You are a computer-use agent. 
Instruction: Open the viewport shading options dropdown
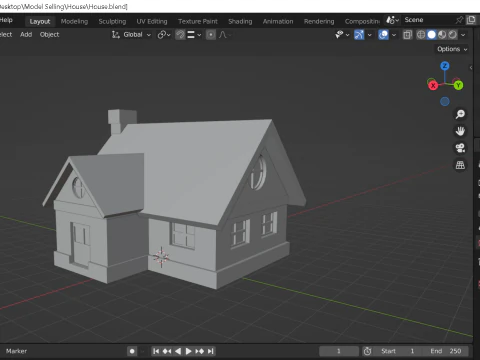(x=463, y=35)
